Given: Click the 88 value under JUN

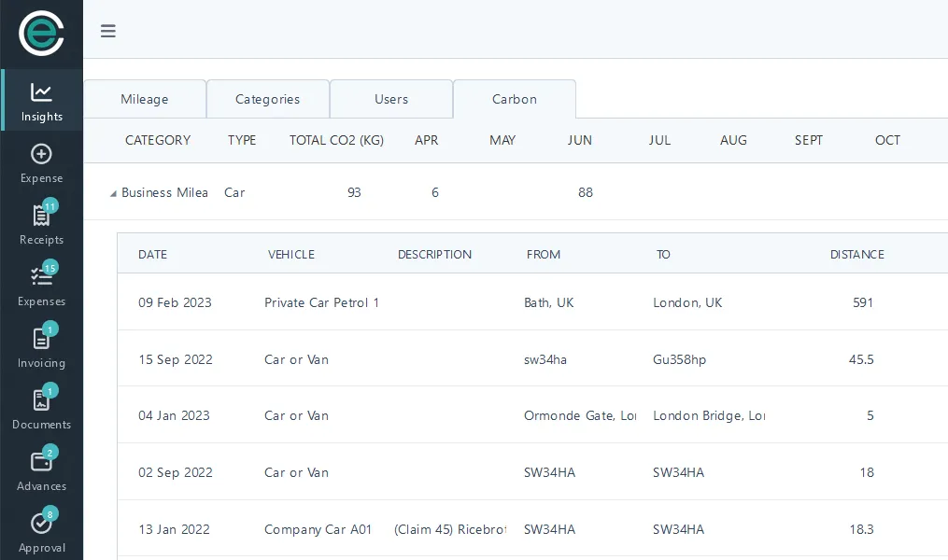Looking at the screenshot, I should pos(586,192).
